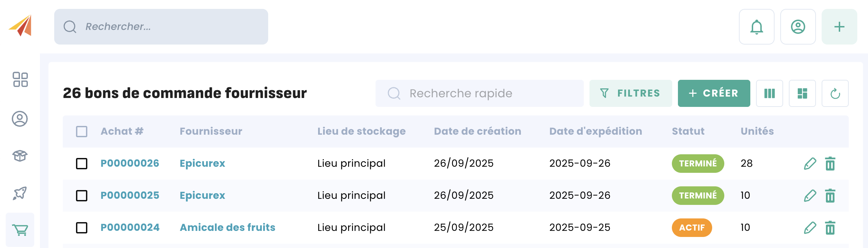
Task: Open the column display settings icon
Action: pos(769,94)
